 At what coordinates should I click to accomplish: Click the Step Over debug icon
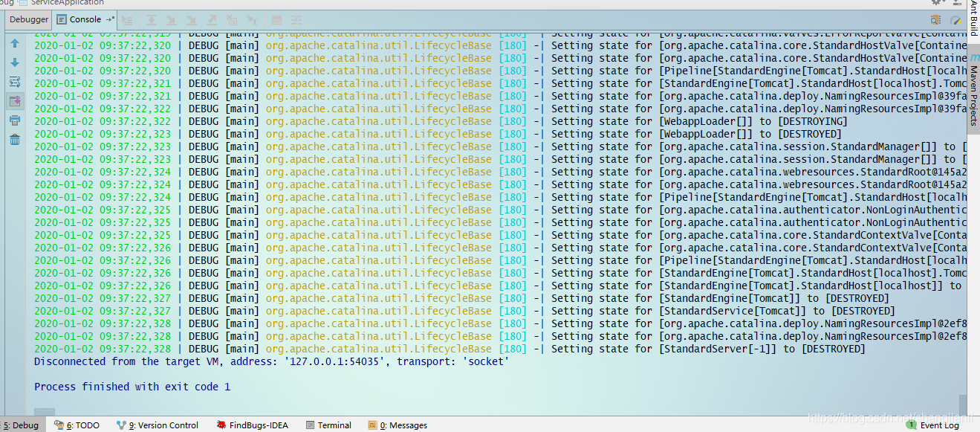click(x=152, y=20)
